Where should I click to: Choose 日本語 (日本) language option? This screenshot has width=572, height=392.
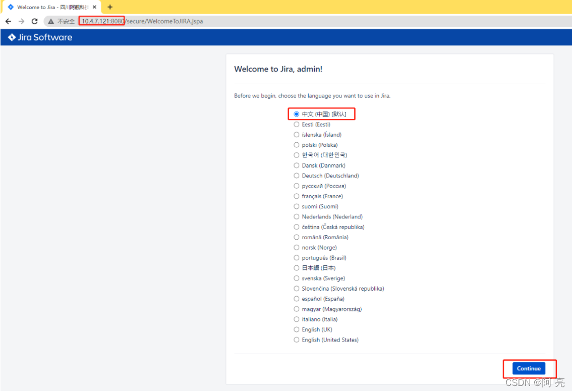(x=297, y=268)
